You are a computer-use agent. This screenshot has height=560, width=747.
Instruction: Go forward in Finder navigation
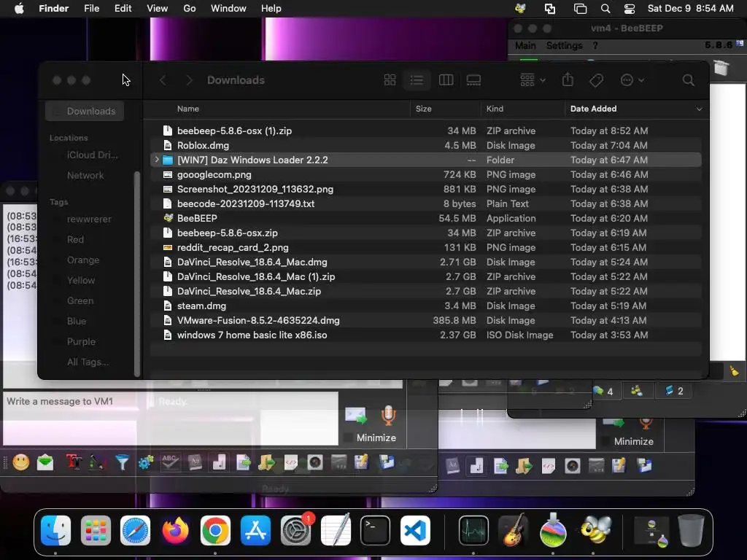[x=189, y=80]
